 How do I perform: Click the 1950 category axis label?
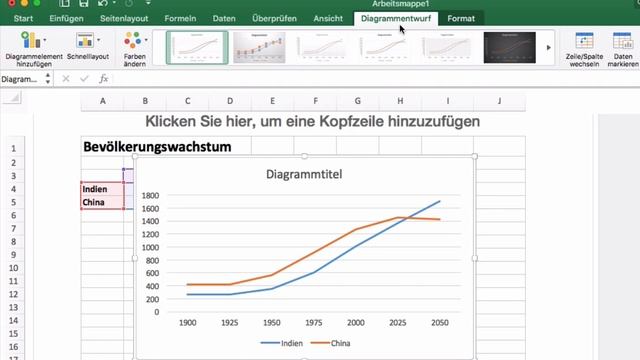271,323
